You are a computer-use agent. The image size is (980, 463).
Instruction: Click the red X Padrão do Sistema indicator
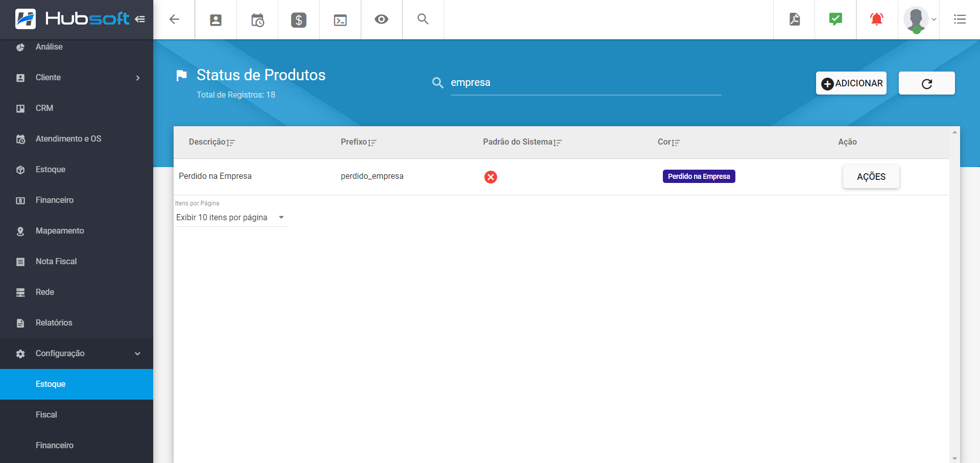coord(491,177)
